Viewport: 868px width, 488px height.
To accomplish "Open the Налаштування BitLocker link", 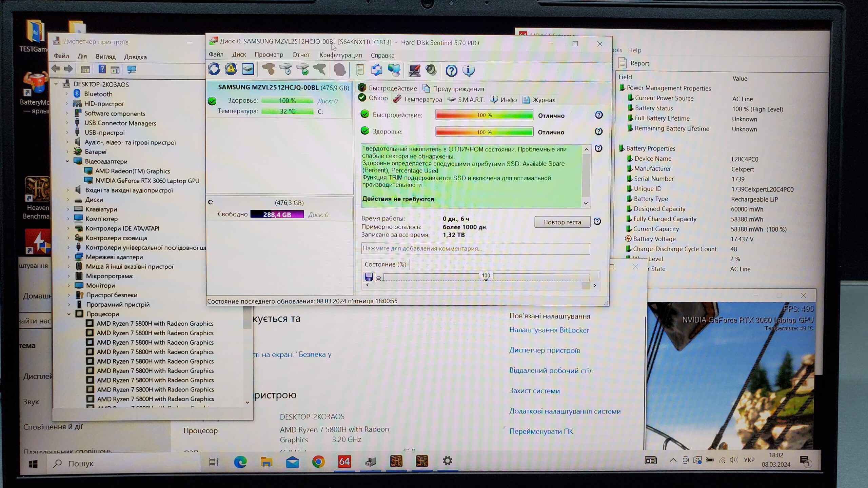I will [549, 330].
